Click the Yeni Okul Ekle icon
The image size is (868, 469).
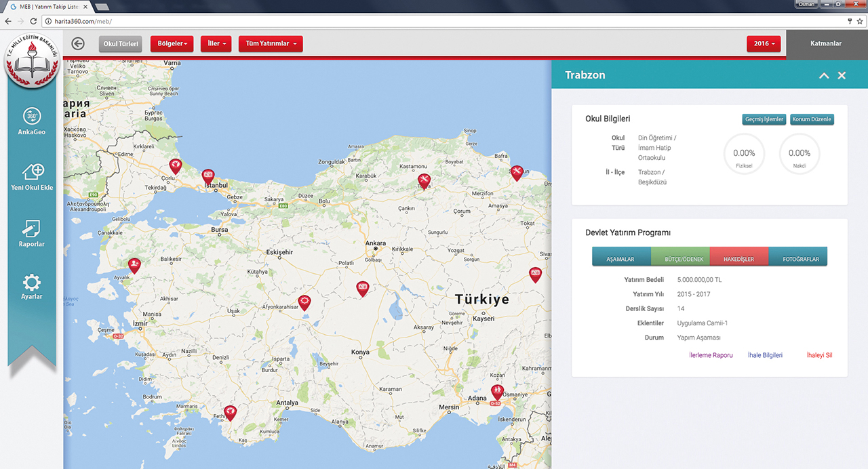tap(32, 172)
